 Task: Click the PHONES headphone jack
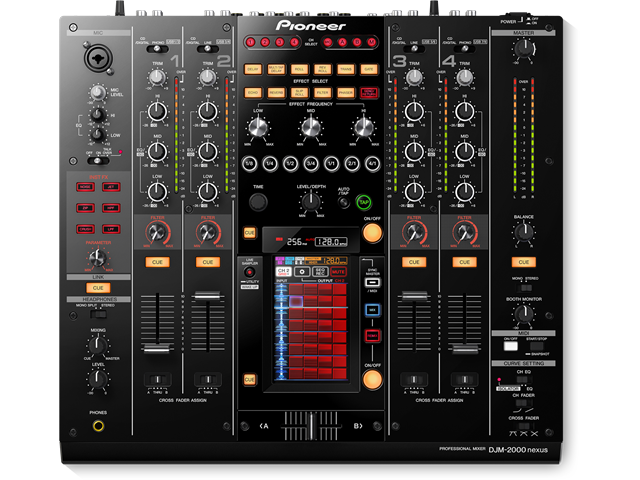pos(98,425)
